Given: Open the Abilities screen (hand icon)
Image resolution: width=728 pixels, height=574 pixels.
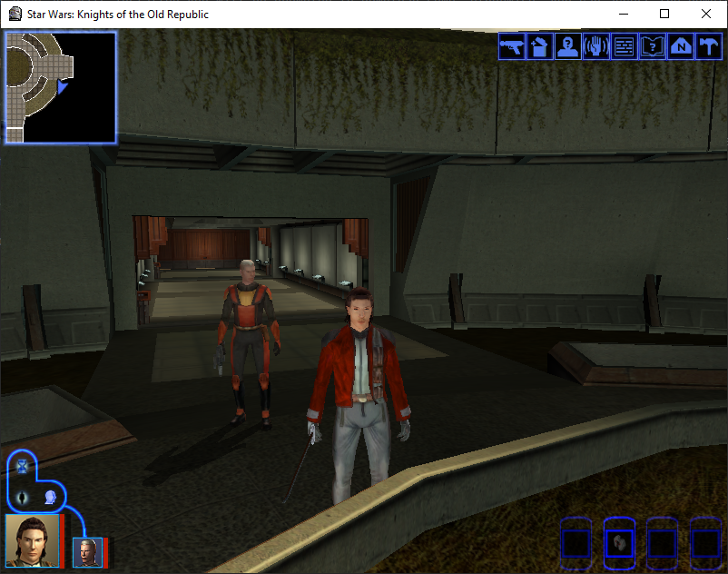Looking at the screenshot, I should 596,46.
